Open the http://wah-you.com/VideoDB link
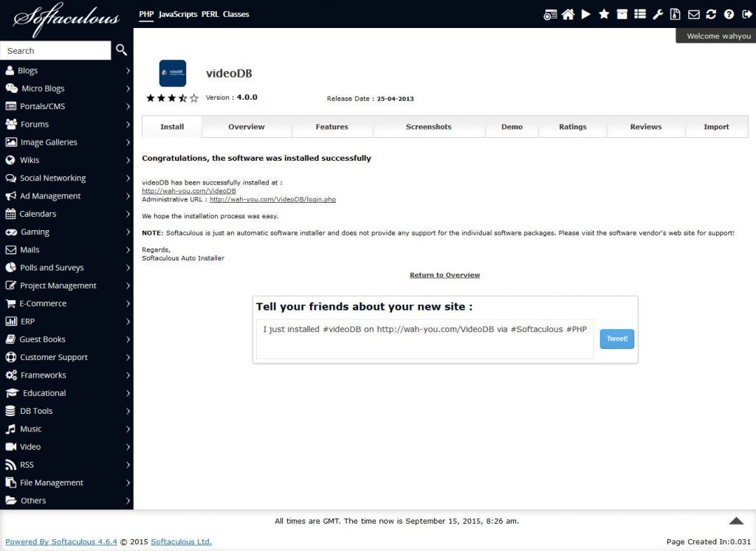756x551 pixels. pyautogui.click(x=188, y=190)
